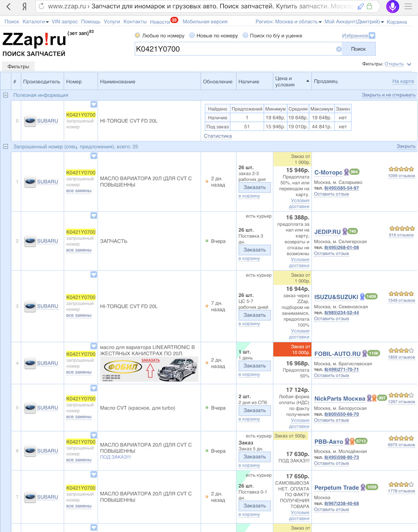Click the ФОБИЛ advertisement banner
418x532 pixels.
(x=149, y=369)
